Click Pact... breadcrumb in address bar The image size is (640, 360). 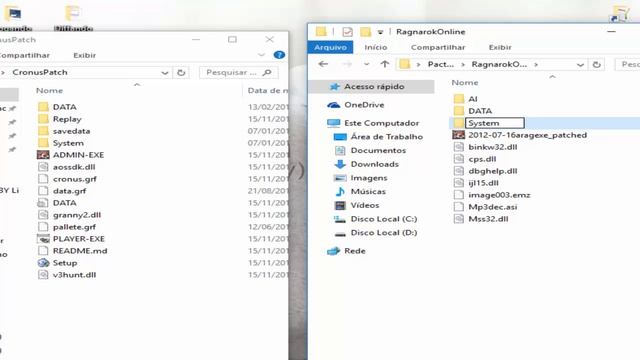[x=440, y=64]
